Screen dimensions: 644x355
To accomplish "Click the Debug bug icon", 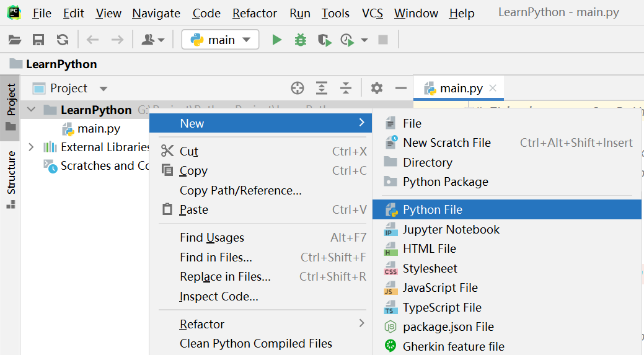I will pos(301,40).
